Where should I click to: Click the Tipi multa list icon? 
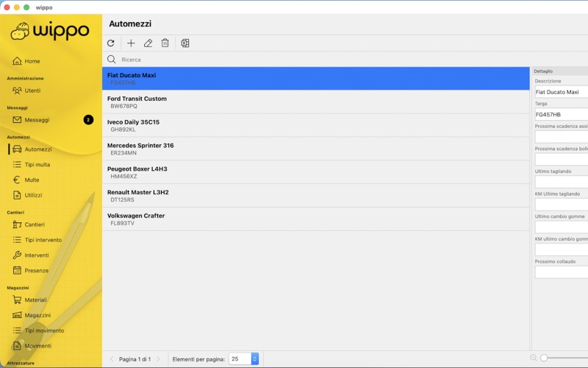tap(17, 164)
